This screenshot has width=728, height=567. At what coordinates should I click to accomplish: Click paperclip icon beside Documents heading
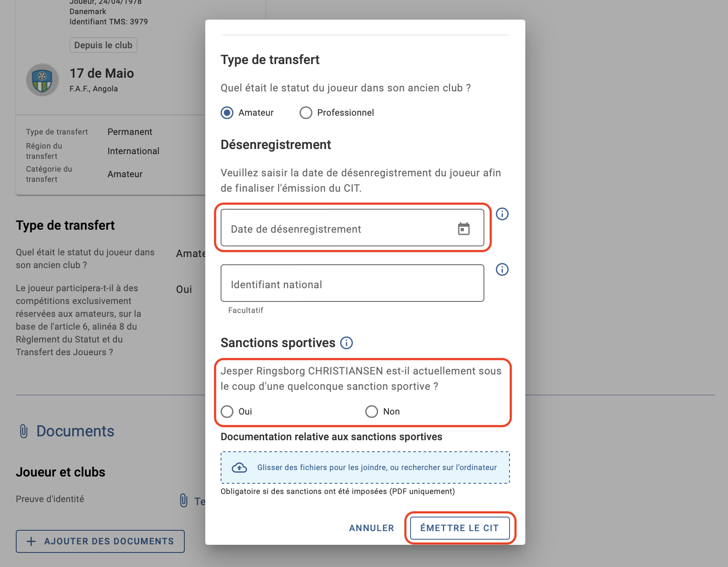tap(24, 431)
